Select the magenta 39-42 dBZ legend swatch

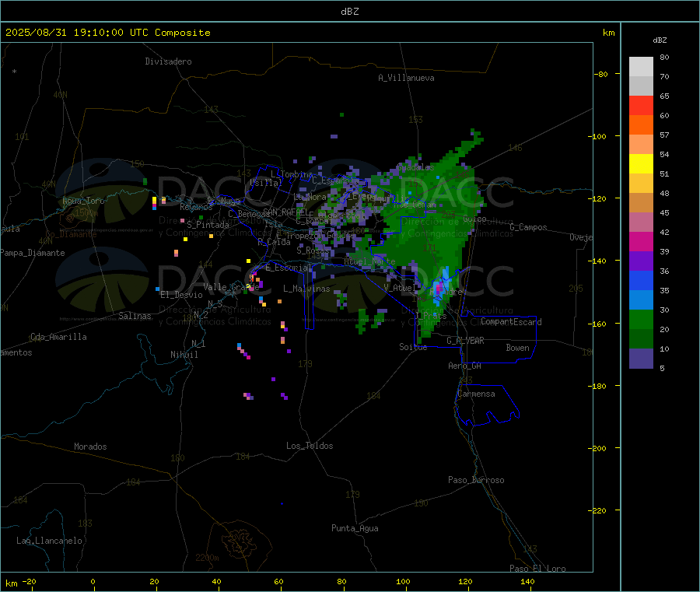(641, 241)
